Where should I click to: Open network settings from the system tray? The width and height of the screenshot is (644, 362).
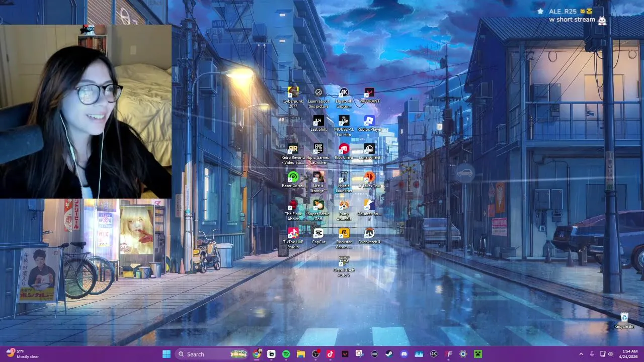pyautogui.click(x=602, y=354)
